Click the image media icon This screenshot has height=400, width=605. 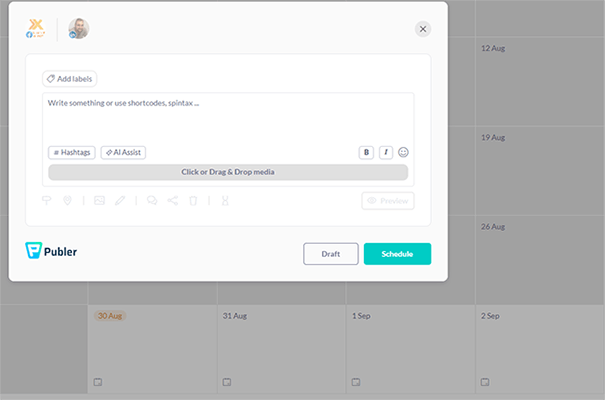coord(99,201)
